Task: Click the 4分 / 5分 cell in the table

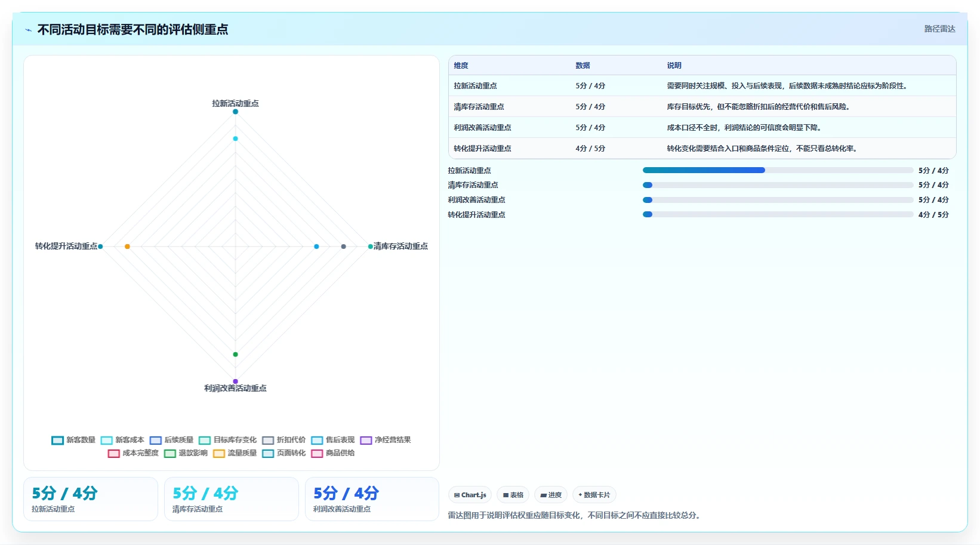Action: [590, 149]
